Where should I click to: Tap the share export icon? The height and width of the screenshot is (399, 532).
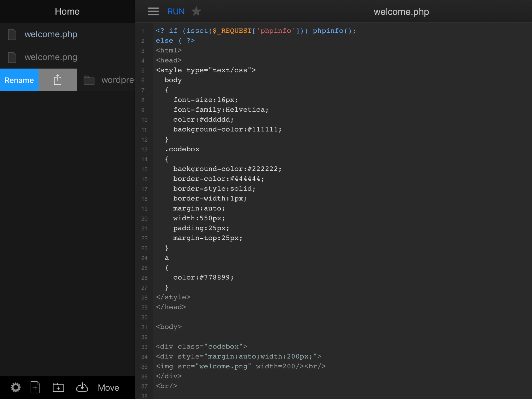[x=58, y=80]
